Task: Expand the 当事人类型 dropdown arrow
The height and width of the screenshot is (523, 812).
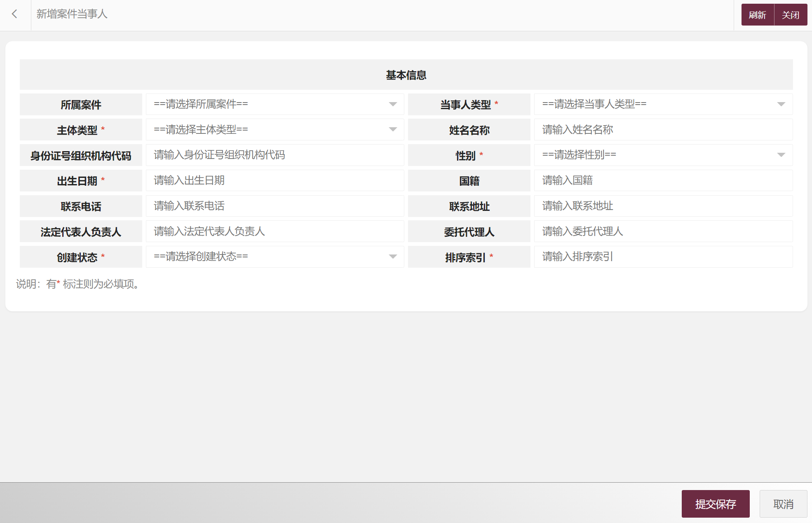Action: (x=781, y=104)
